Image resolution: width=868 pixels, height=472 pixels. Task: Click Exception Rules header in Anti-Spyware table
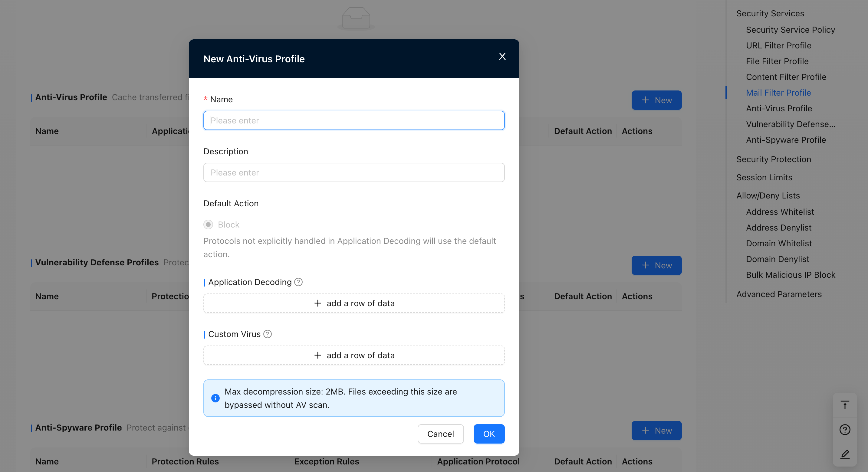(x=327, y=461)
